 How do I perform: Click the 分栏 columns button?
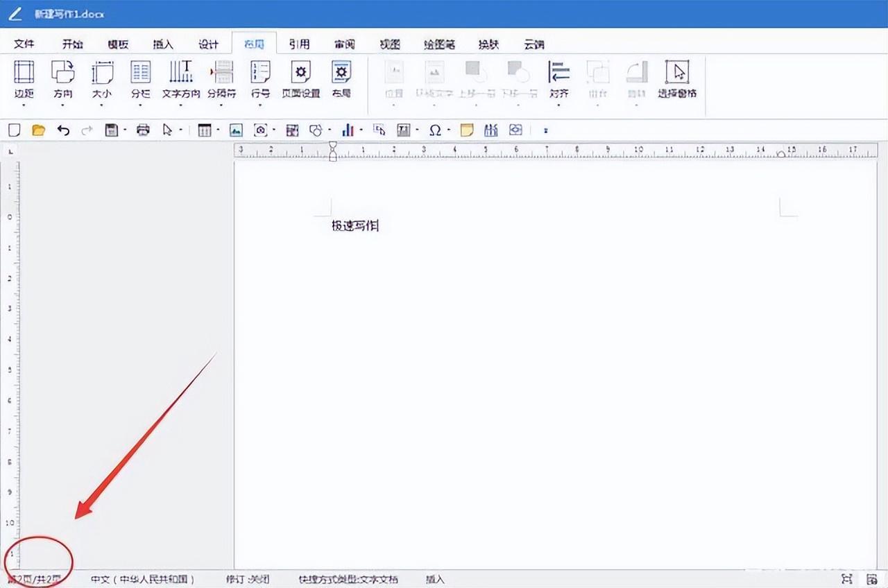click(141, 82)
